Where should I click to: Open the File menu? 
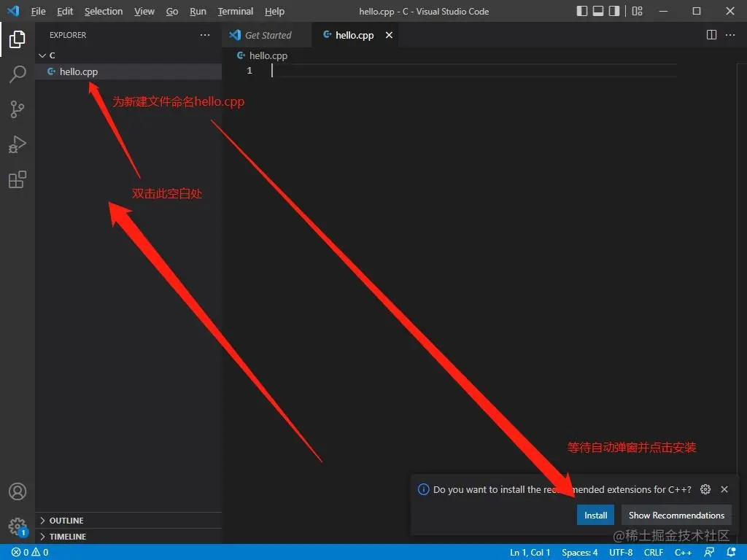(x=38, y=11)
